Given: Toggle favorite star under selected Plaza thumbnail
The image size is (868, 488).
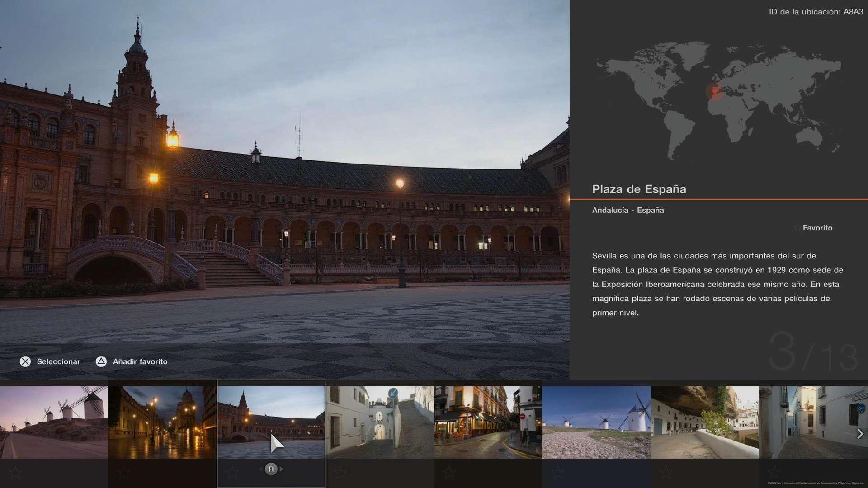Looking at the screenshot, I should pos(232,473).
